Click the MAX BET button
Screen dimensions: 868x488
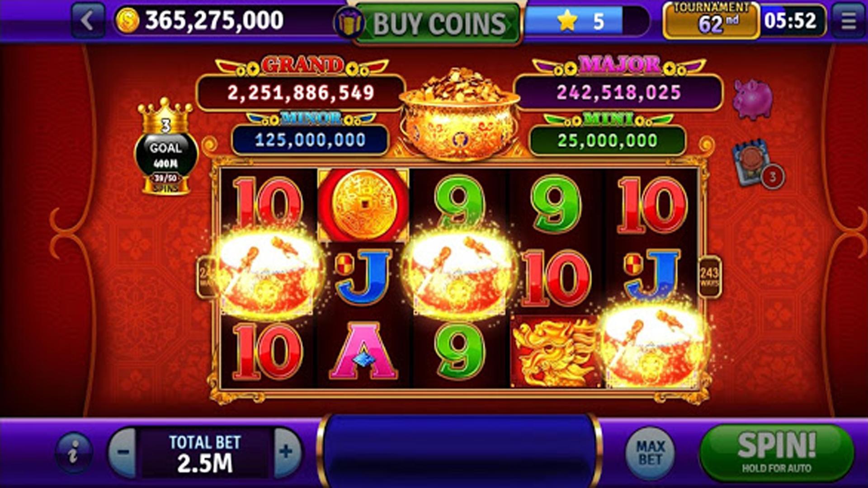tap(650, 453)
